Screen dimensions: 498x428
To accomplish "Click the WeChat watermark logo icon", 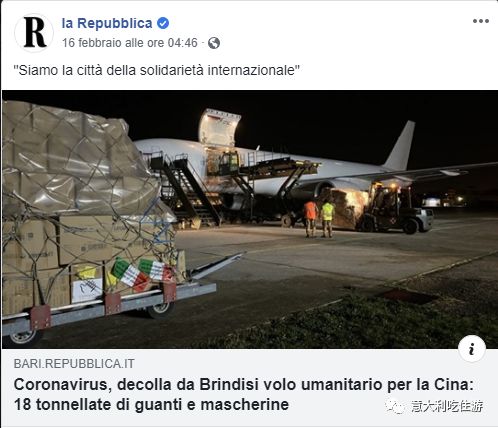I will (395, 406).
